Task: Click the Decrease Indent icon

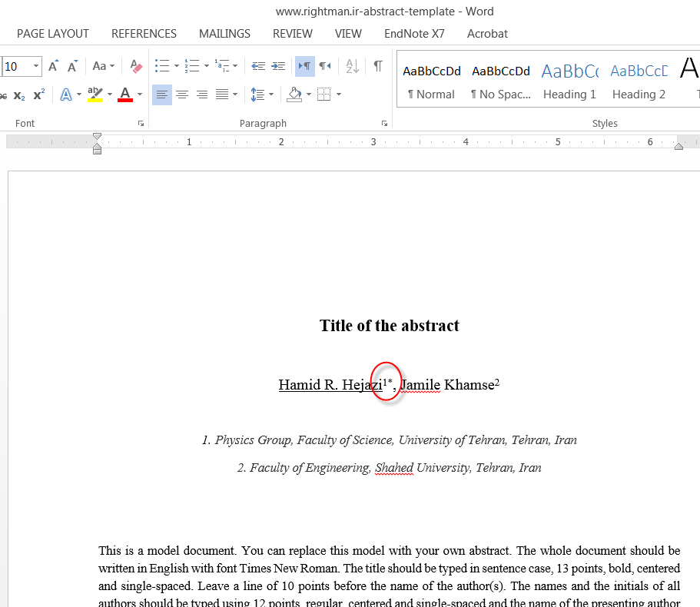Action: click(x=258, y=67)
